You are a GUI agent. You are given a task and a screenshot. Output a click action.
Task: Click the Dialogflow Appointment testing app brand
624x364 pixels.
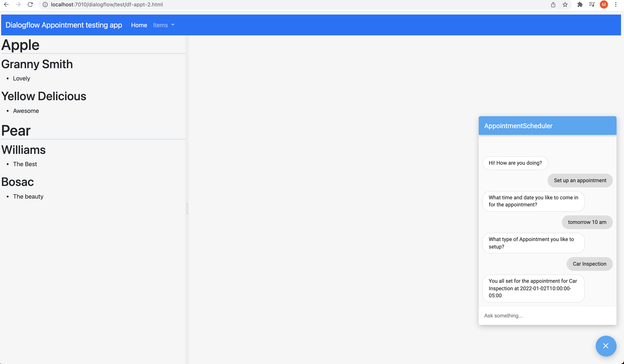(x=64, y=25)
